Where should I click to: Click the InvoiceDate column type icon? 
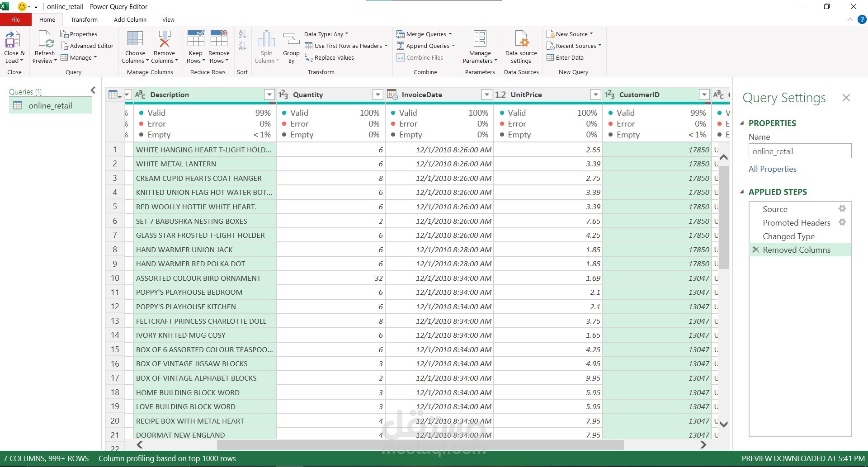pos(392,94)
